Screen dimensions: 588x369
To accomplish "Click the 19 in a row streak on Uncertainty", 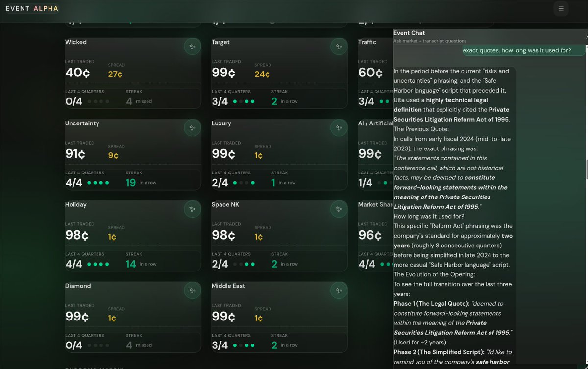I will point(141,183).
